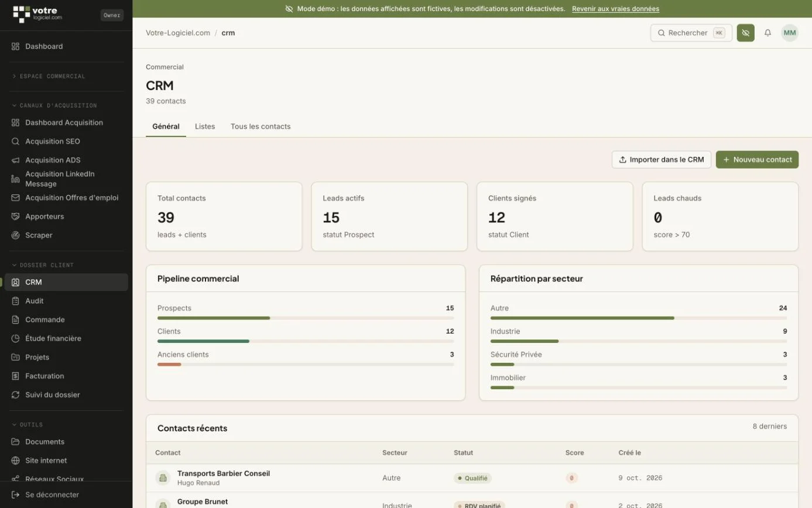Click the Industrie sector progress bar
The height and width of the screenshot is (508, 812).
pyautogui.click(x=639, y=341)
